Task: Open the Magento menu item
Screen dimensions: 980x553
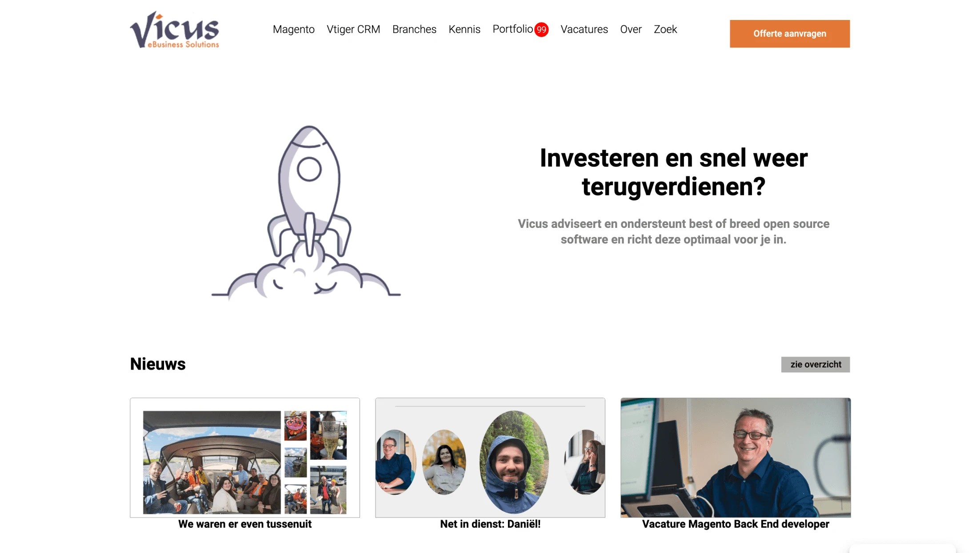Action: click(x=294, y=29)
